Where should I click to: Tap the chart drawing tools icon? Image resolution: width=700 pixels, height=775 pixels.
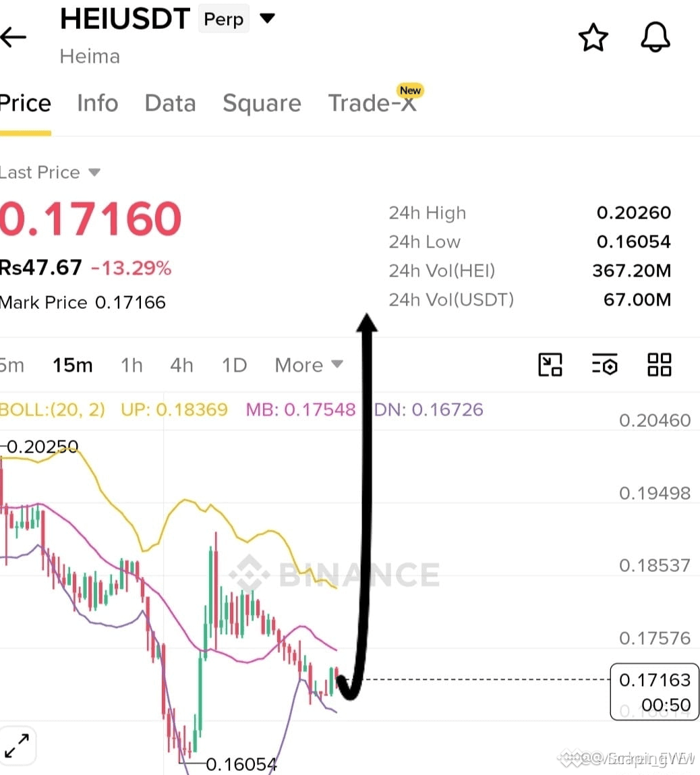point(550,365)
